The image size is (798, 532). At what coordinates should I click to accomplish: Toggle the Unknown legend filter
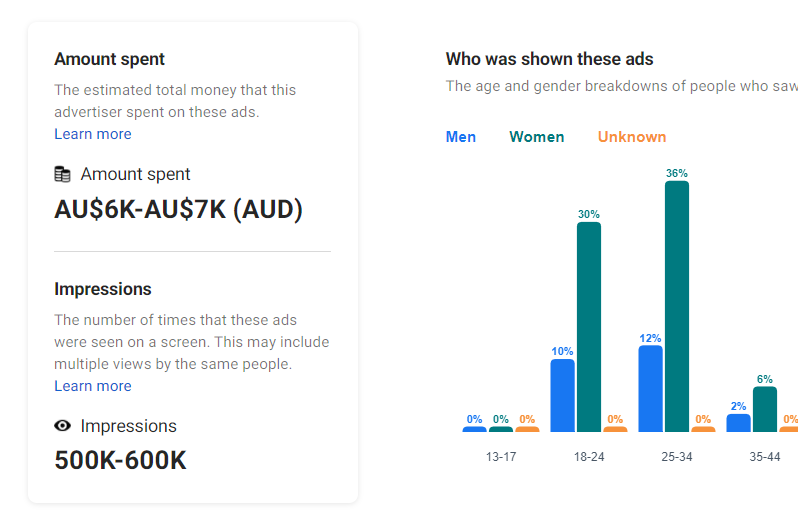[x=632, y=137]
